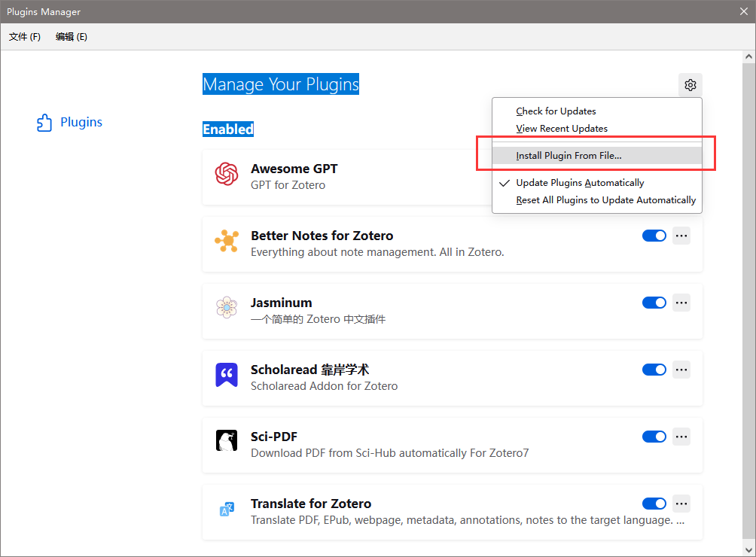Click the Awesome GPT plugin name
Viewport: 756px width, 557px height.
[294, 169]
